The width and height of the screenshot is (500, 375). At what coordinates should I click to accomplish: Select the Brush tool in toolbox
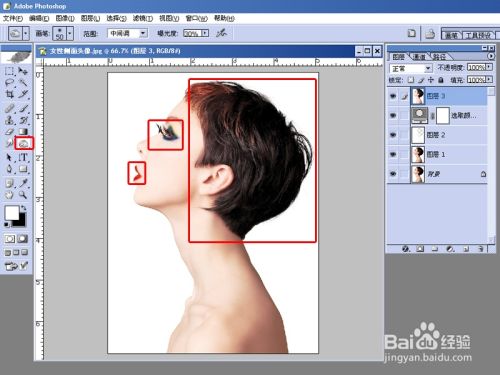(x=23, y=108)
